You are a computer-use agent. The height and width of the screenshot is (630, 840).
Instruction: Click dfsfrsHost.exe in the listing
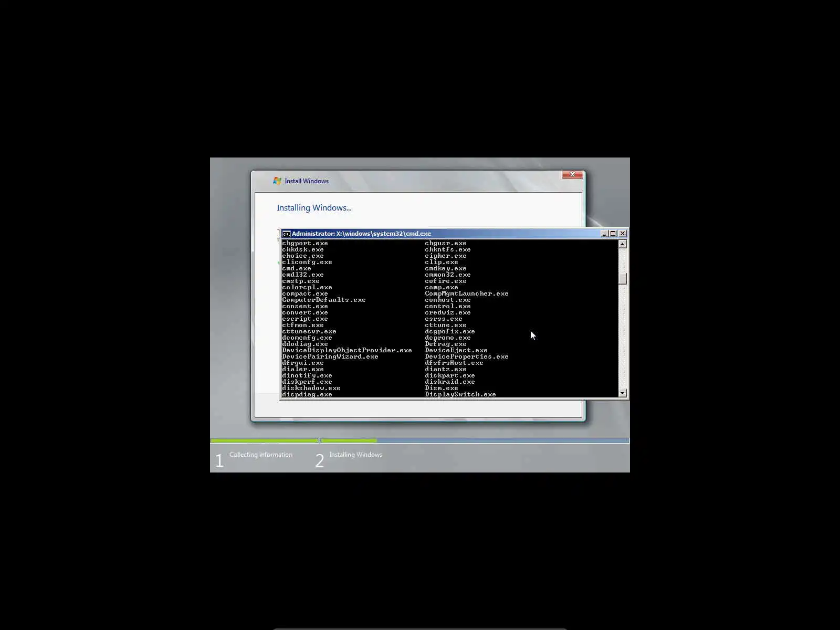(x=454, y=363)
